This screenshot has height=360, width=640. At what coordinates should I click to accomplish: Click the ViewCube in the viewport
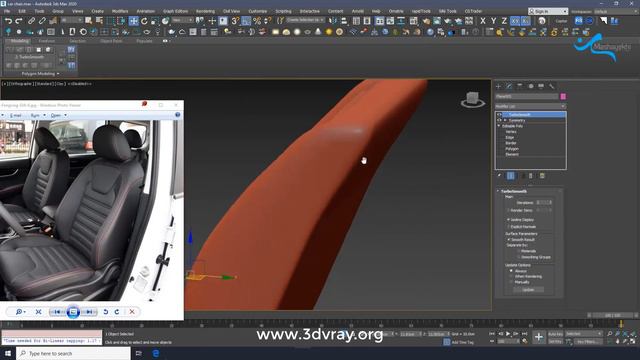[x=473, y=99]
